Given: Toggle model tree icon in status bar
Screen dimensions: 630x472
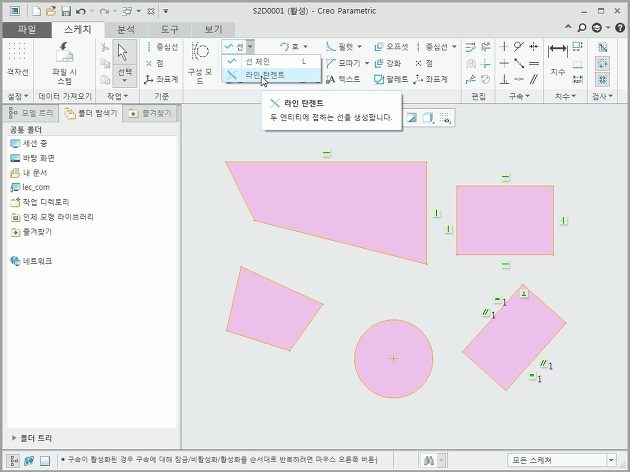Looking at the screenshot, I should pyautogui.click(x=13, y=460).
